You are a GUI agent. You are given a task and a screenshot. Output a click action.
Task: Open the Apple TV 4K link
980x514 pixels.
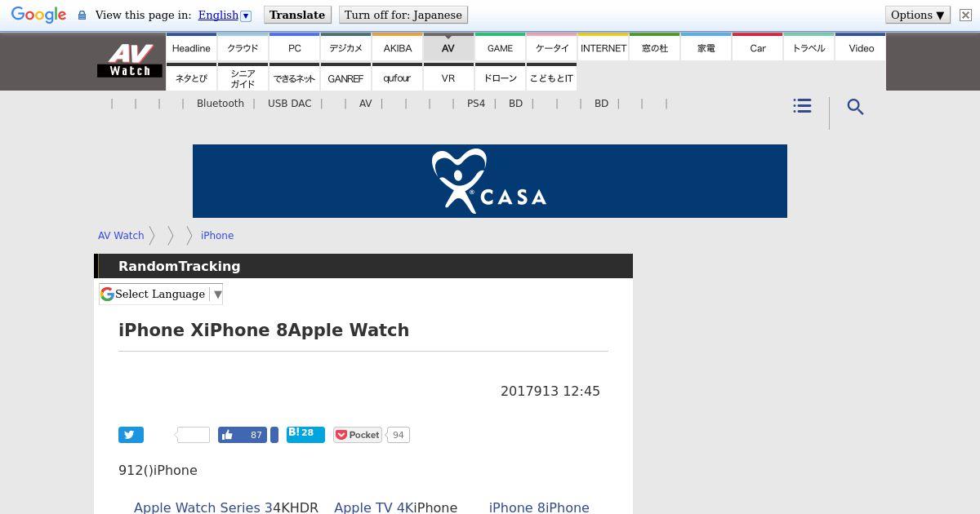click(x=373, y=507)
